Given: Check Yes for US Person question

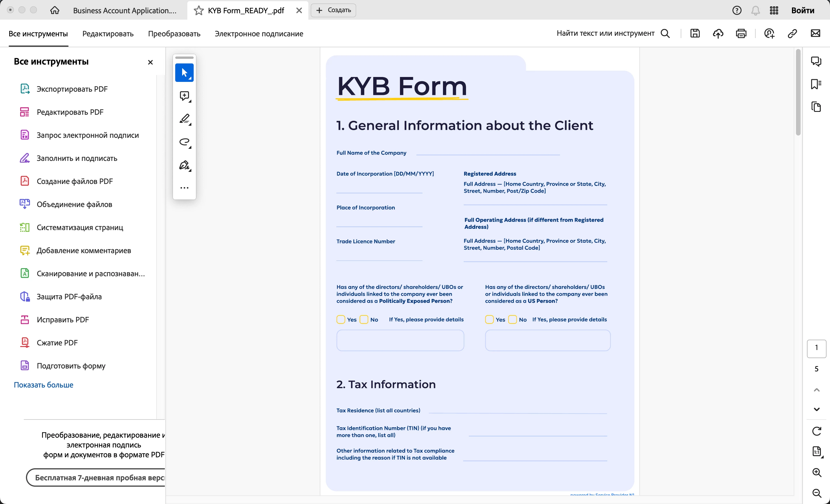Looking at the screenshot, I should point(489,319).
